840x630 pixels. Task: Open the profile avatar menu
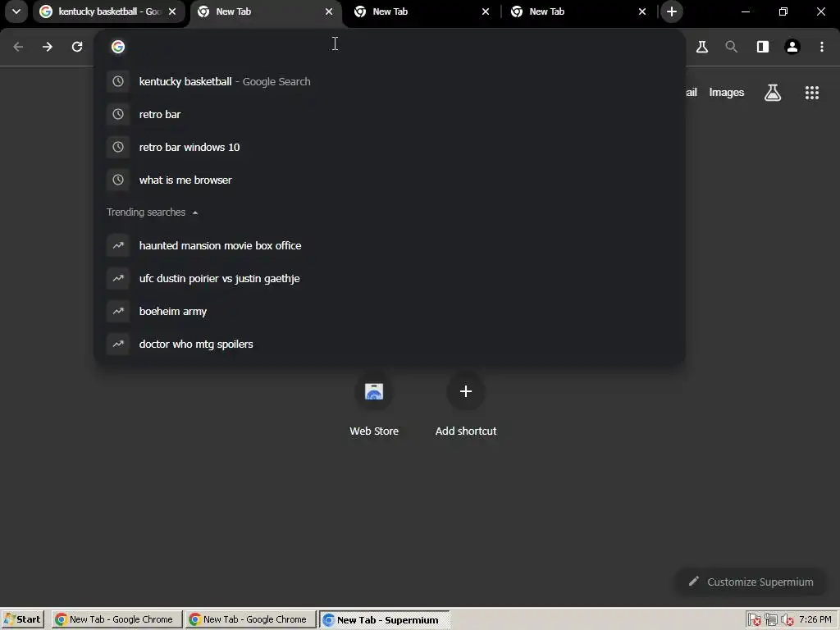(792, 47)
